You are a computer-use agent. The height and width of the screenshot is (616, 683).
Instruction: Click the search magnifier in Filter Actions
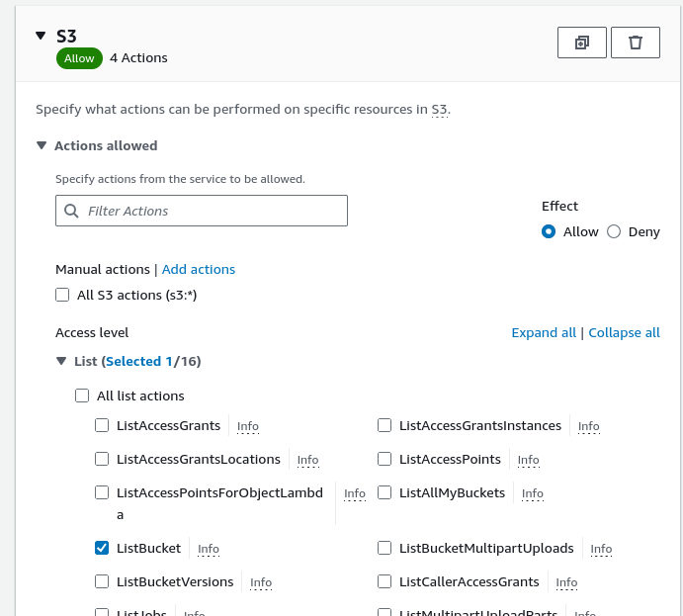(71, 211)
